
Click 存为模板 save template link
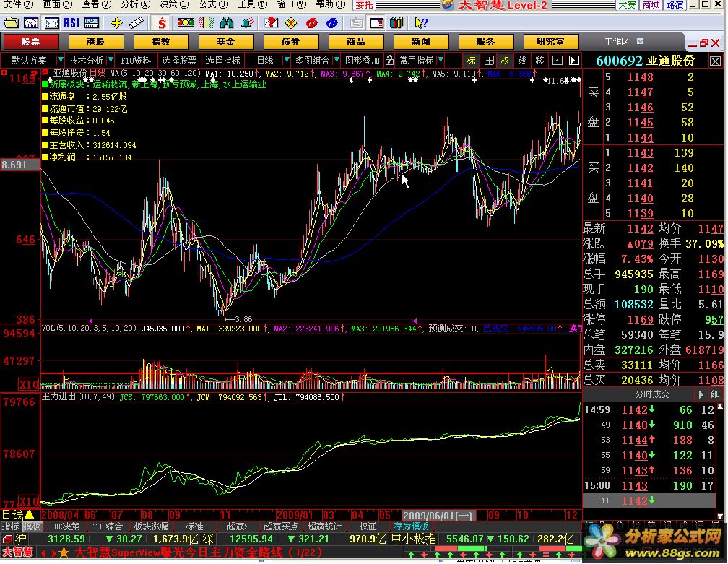click(x=412, y=527)
